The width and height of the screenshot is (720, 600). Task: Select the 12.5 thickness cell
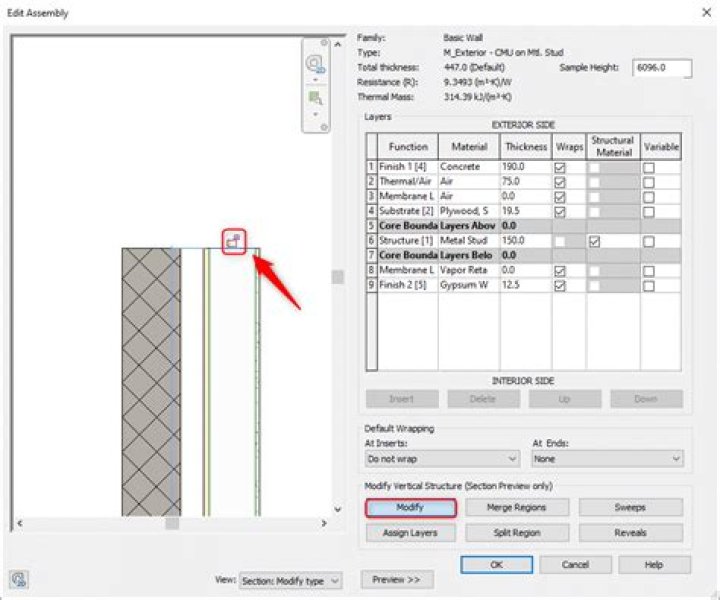coord(526,285)
